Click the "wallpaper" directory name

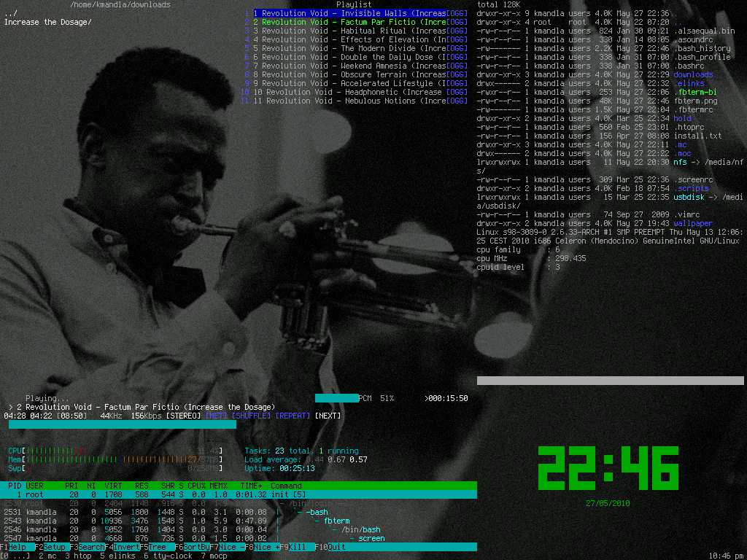click(x=693, y=223)
